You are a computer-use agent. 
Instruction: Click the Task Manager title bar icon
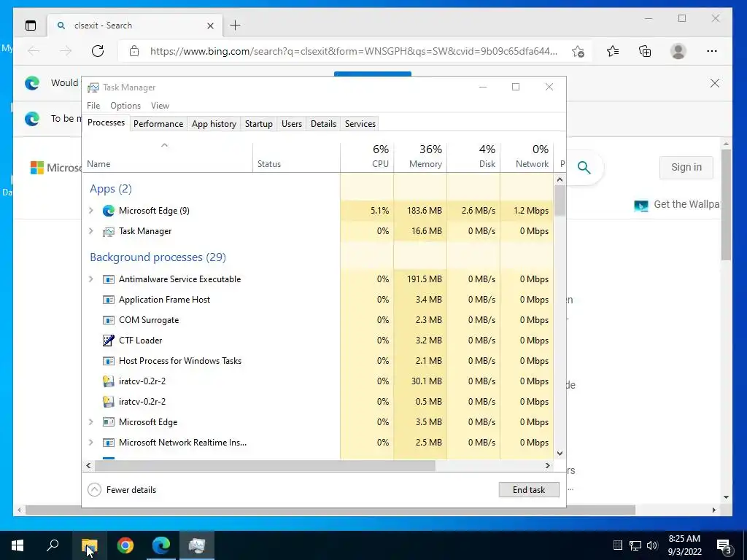pyautogui.click(x=93, y=87)
